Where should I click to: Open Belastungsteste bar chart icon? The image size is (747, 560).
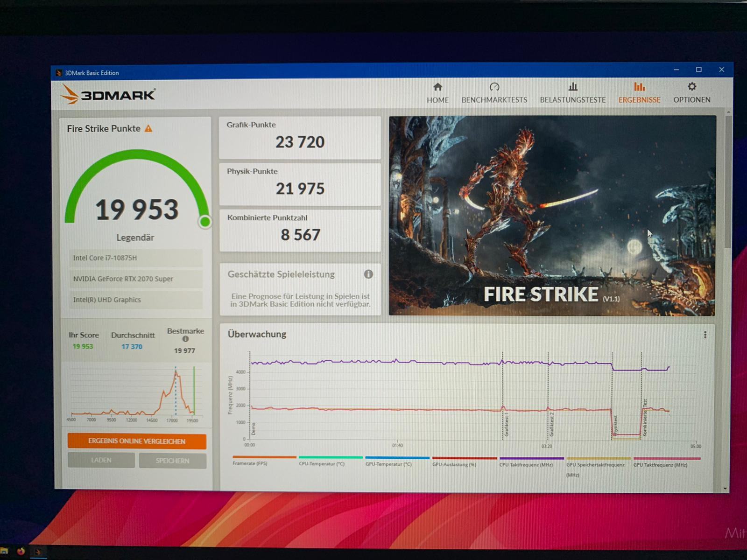(573, 87)
